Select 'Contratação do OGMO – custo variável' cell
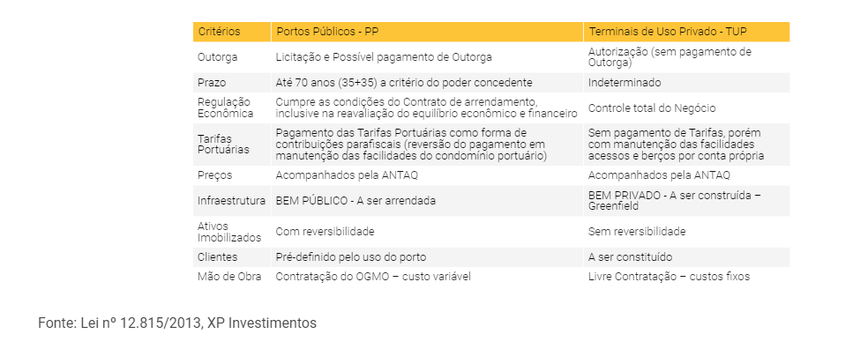The height and width of the screenshot is (349, 868). [373, 277]
